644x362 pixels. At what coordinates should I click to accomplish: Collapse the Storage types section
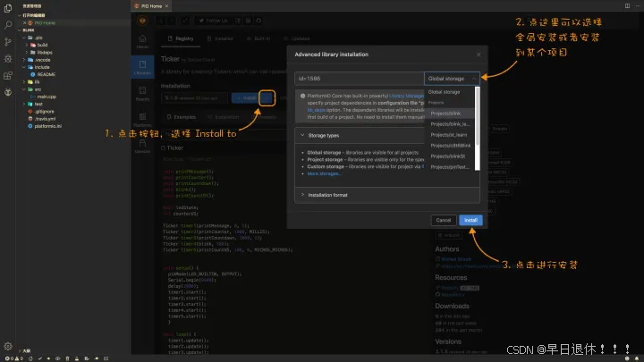click(387, 136)
